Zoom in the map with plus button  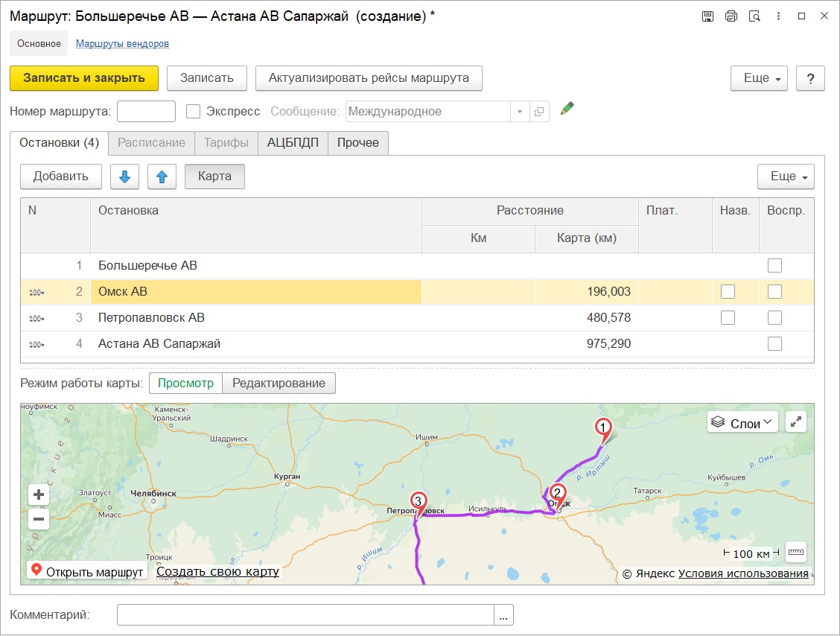point(39,494)
